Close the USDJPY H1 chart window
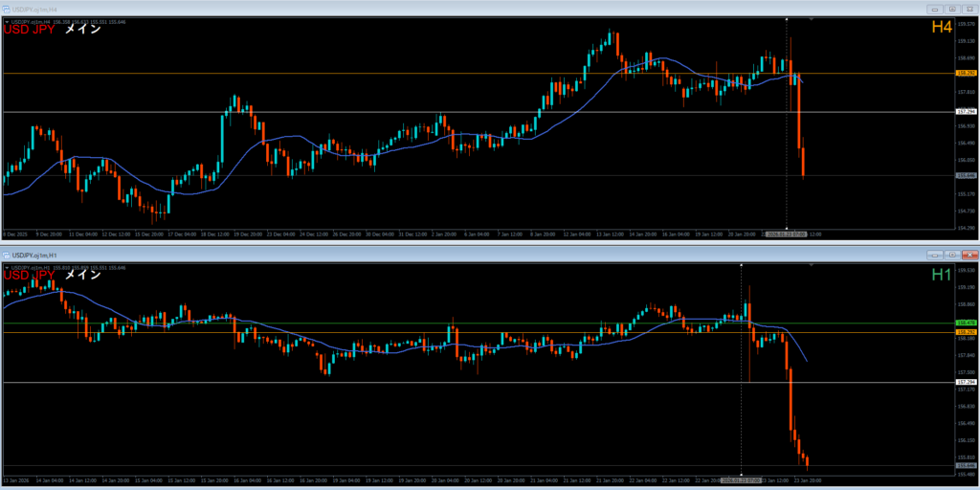The image size is (980, 490). tap(969, 256)
